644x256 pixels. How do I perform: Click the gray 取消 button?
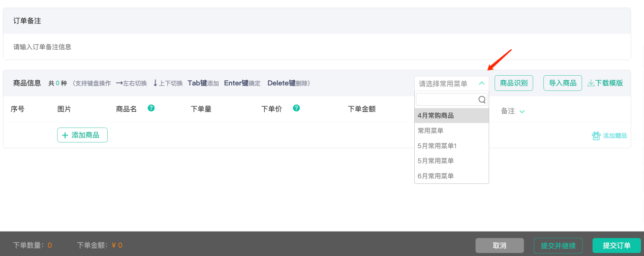click(x=499, y=246)
